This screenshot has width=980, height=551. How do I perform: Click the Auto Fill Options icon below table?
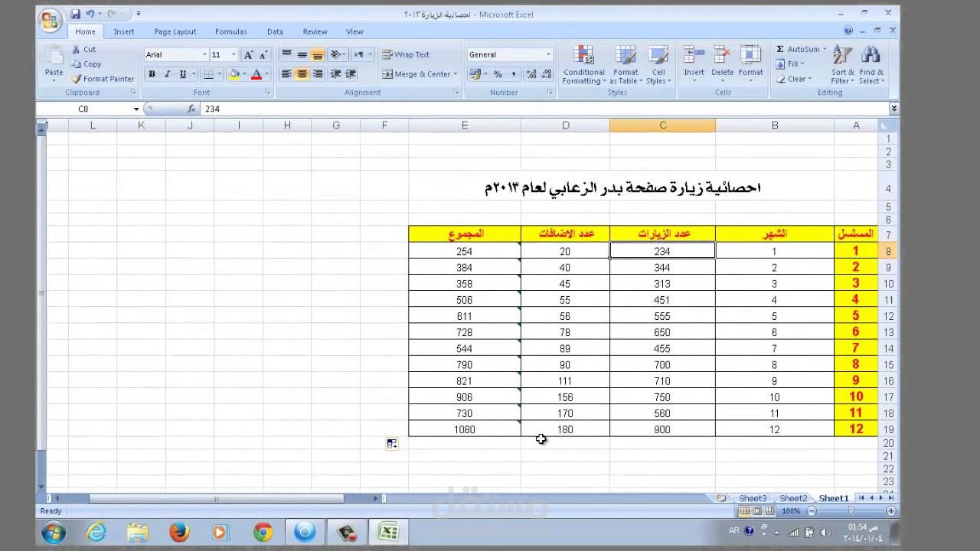click(x=391, y=444)
